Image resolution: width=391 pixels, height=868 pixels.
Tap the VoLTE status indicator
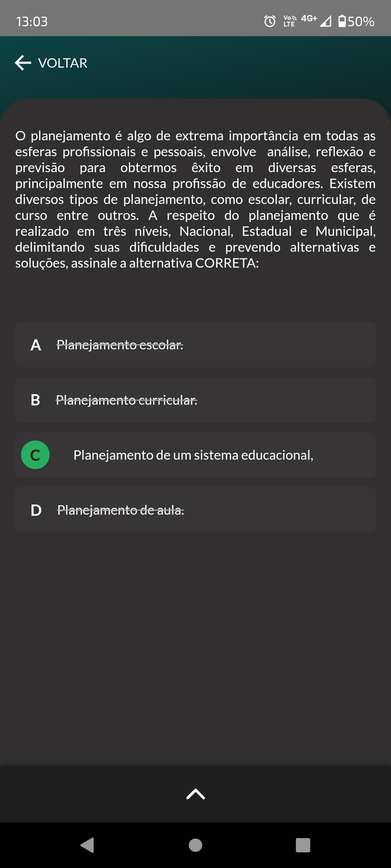[290, 21]
